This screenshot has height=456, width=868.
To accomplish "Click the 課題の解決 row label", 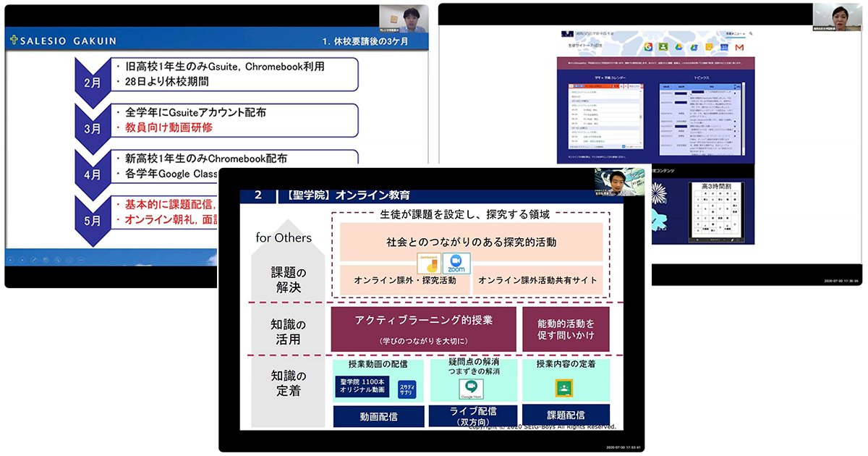I will 287,280.
